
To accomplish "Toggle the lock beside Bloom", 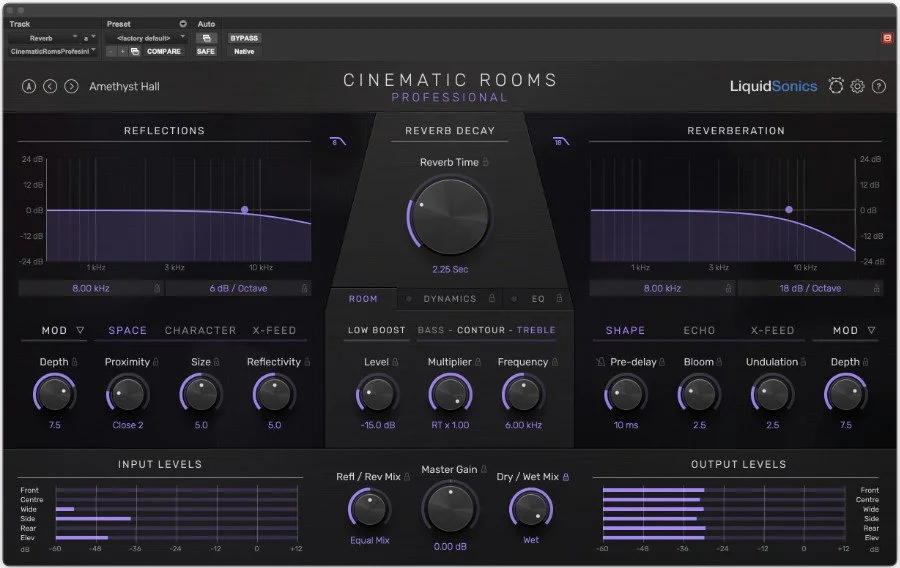I will [x=719, y=361].
